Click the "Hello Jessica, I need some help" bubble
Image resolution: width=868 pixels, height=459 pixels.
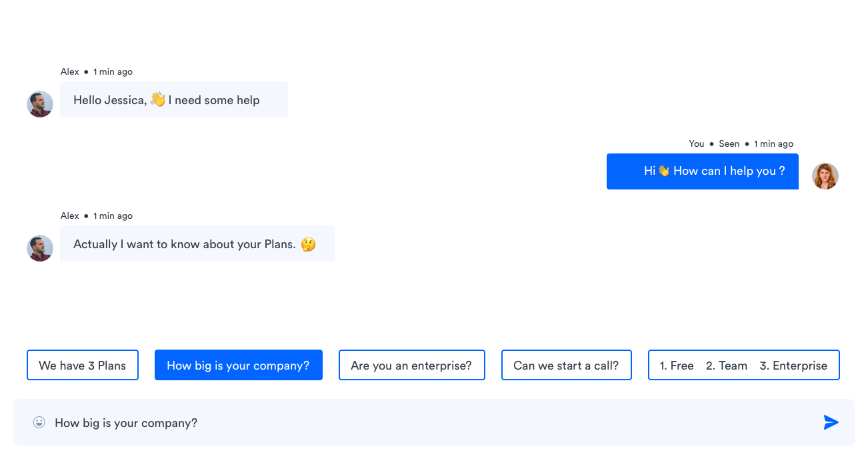[x=174, y=99]
